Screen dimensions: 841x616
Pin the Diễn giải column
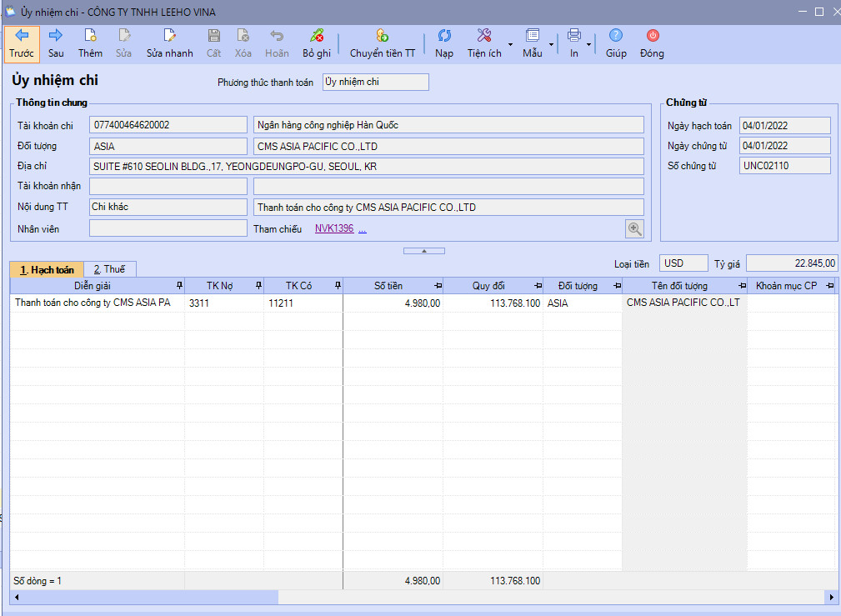point(180,285)
